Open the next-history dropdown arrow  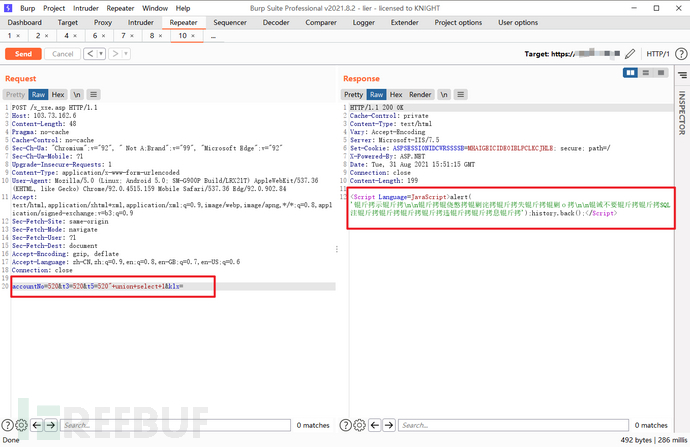point(126,54)
